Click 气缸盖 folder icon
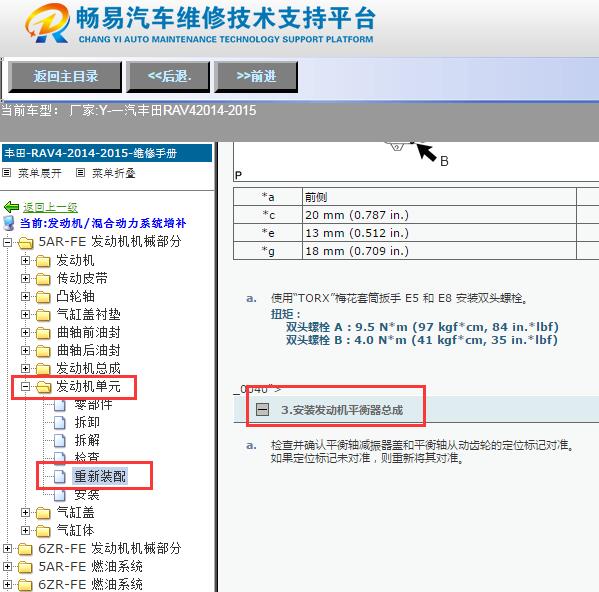 coord(43,513)
